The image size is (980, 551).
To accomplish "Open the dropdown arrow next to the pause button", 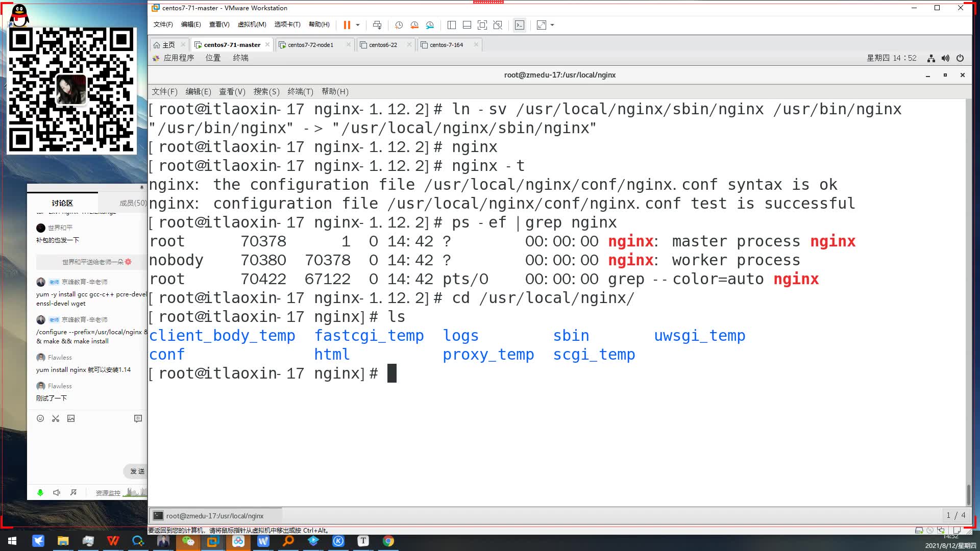I will [x=358, y=25].
